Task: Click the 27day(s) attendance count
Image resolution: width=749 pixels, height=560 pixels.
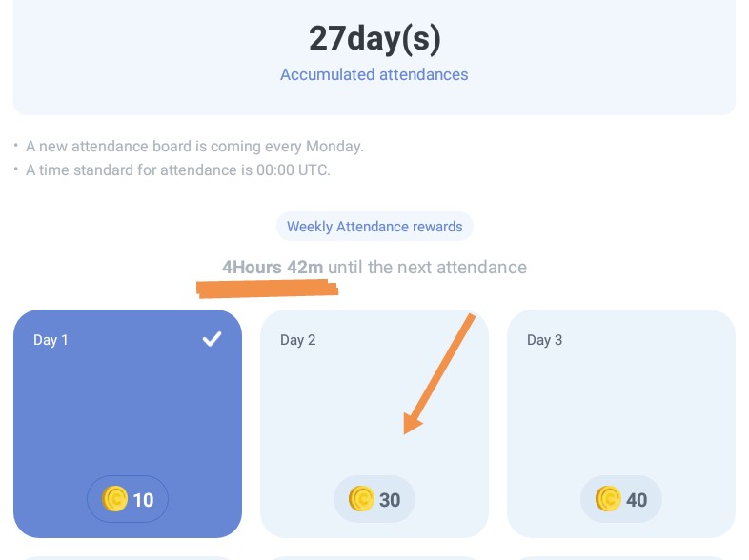Action: click(x=374, y=38)
